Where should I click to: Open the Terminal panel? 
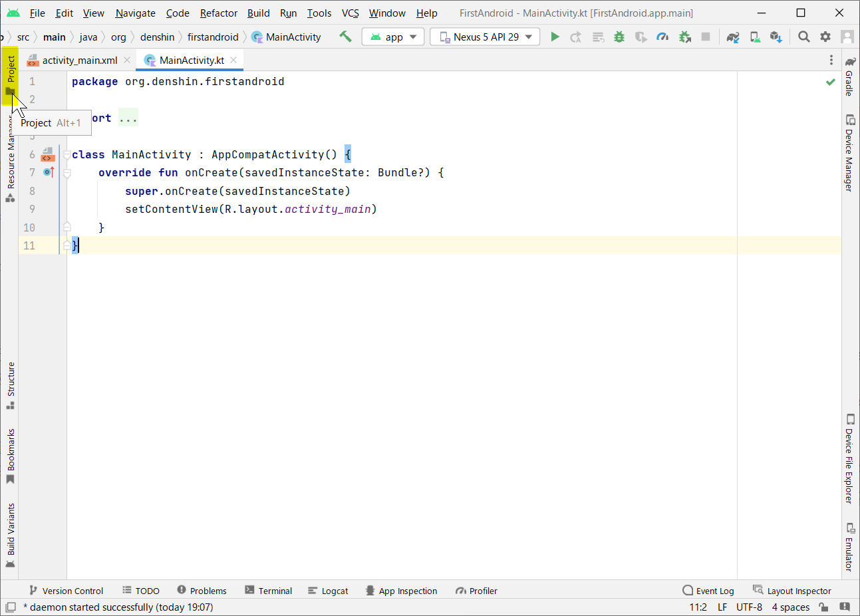coord(269,591)
